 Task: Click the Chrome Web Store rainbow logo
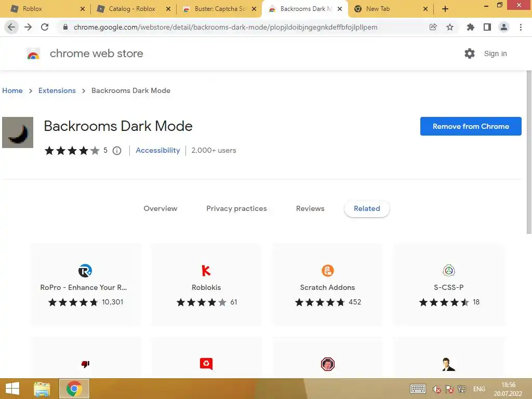coord(33,54)
